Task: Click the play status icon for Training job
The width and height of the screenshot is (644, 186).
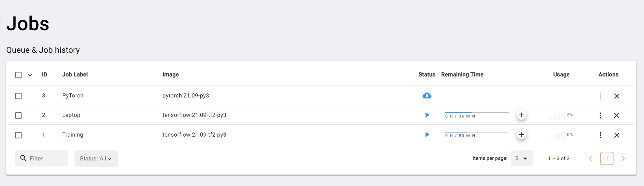Action: (427, 135)
